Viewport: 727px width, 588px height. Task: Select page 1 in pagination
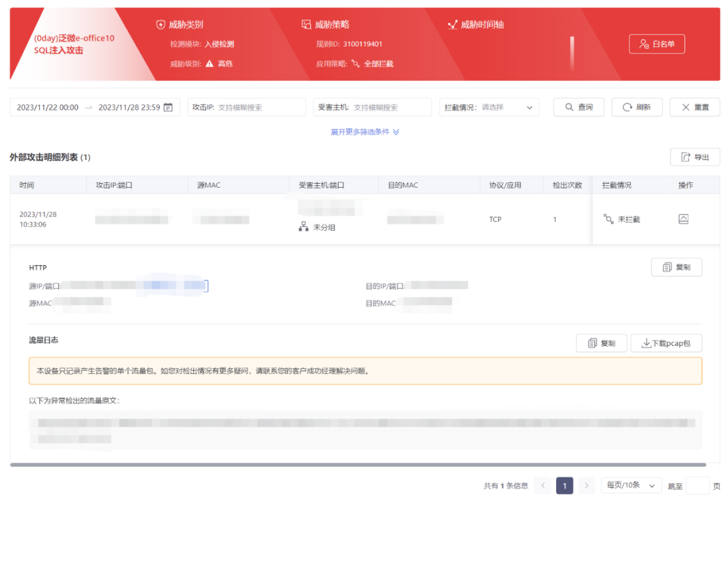pyautogui.click(x=565, y=486)
